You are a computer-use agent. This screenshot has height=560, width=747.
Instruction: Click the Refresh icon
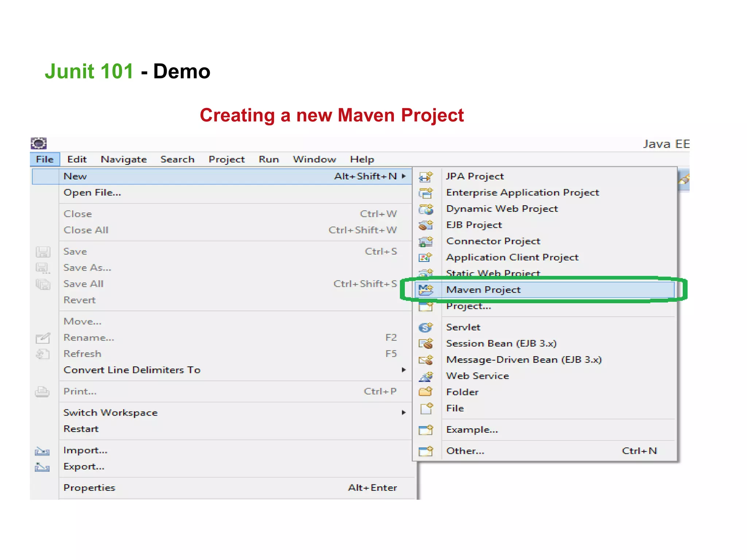click(x=43, y=354)
